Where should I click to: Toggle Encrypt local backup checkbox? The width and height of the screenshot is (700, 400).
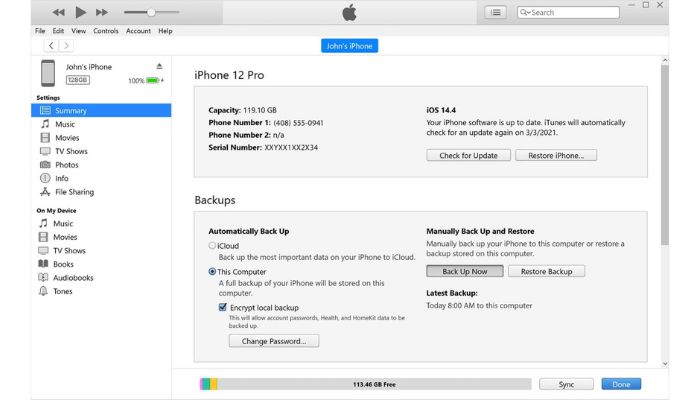point(222,307)
